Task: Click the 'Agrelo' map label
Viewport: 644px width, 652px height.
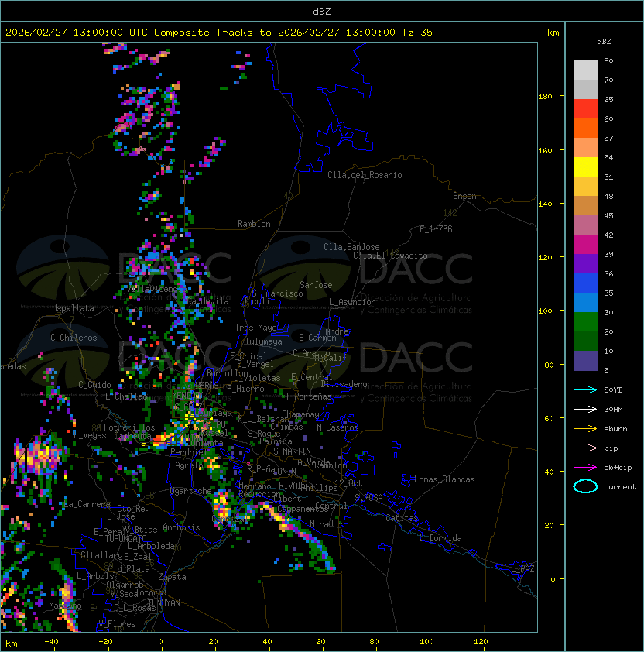Action: point(189,465)
